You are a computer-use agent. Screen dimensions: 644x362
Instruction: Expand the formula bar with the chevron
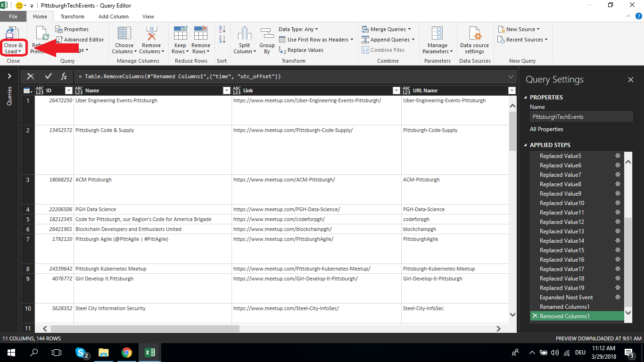[x=511, y=76]
